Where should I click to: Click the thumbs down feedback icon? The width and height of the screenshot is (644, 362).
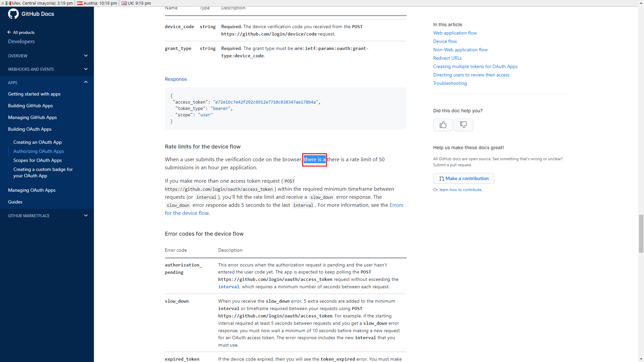[x=463, y=125]
